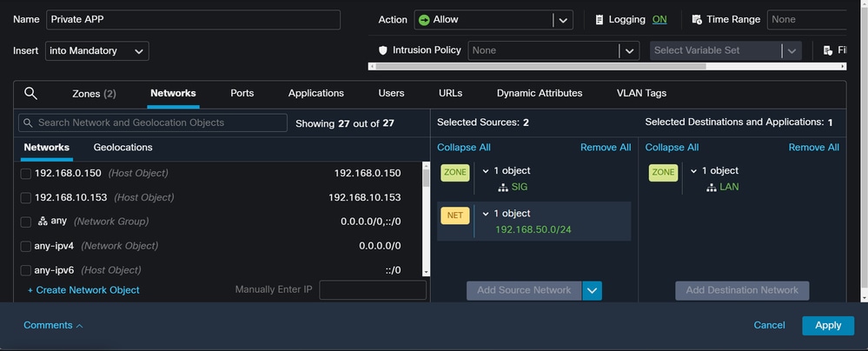Open the Zones tab
The image size is (868, 351).
pos(94,94)
